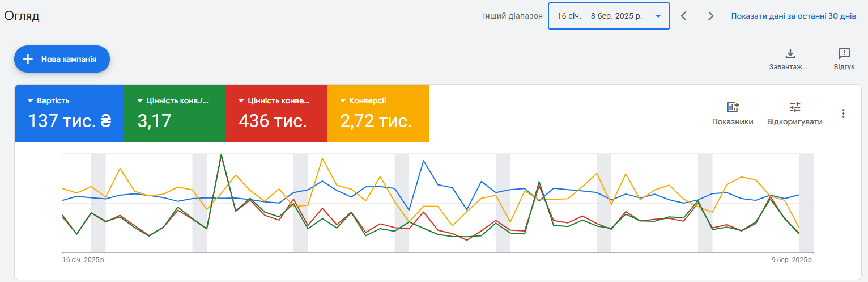The width and height of the screenshot is (868, 282).
Task: Open the feedback (Відгук) icon
Action: pos(844,54)
